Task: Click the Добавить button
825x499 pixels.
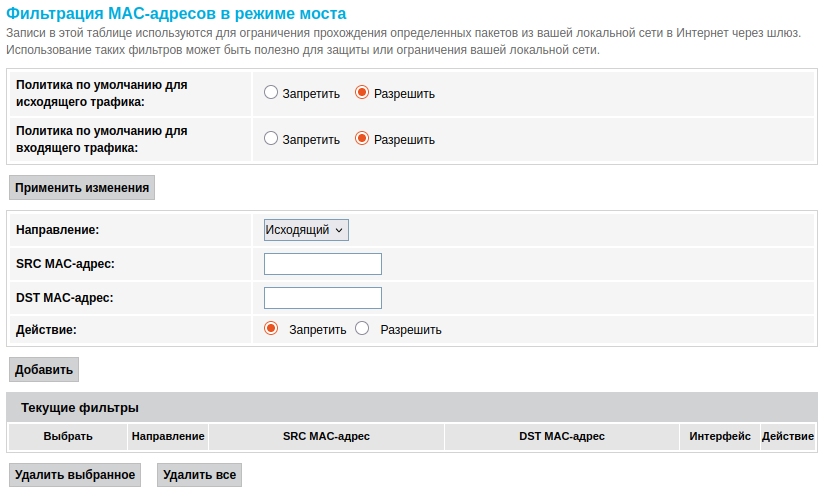Action: coord(44,370)
